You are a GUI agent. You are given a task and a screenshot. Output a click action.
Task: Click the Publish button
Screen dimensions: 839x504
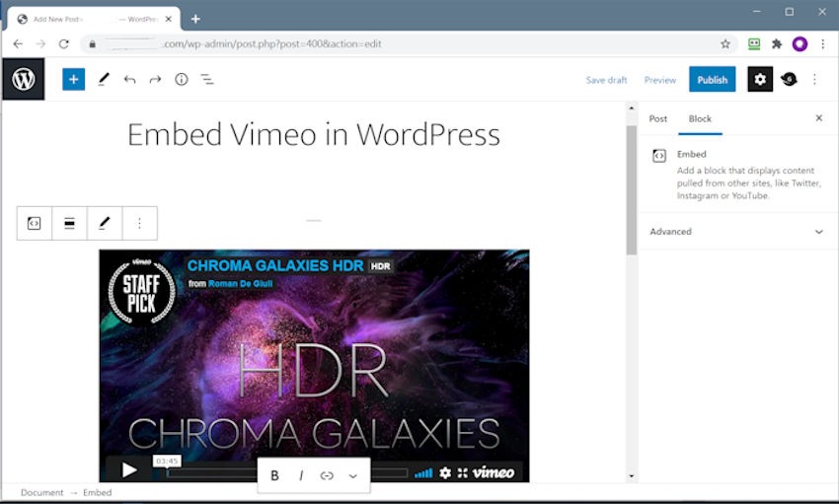713,80
